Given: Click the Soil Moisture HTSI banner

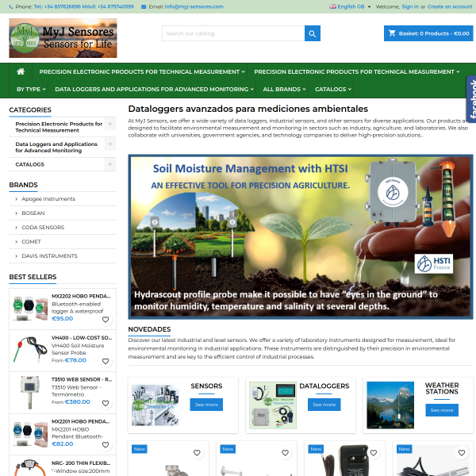Looking at the screenshot, I should (x=301, y=236).
